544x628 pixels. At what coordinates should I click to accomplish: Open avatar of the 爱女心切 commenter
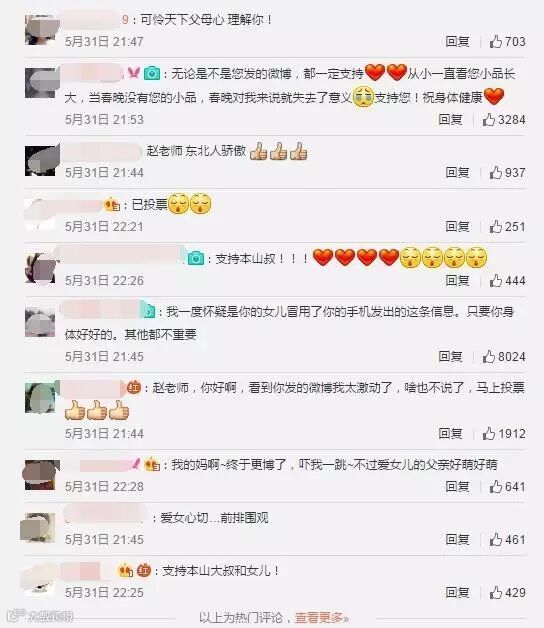click(39, 527)
